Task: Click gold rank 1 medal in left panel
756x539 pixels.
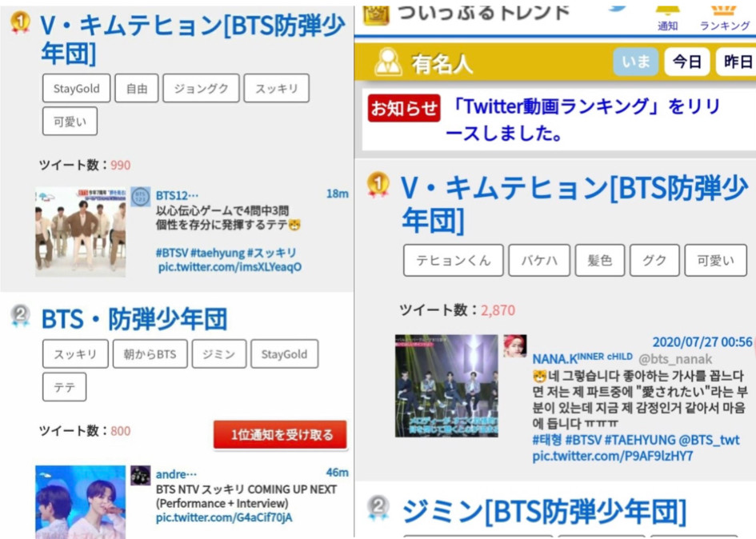Action: [x=21, y=22]
